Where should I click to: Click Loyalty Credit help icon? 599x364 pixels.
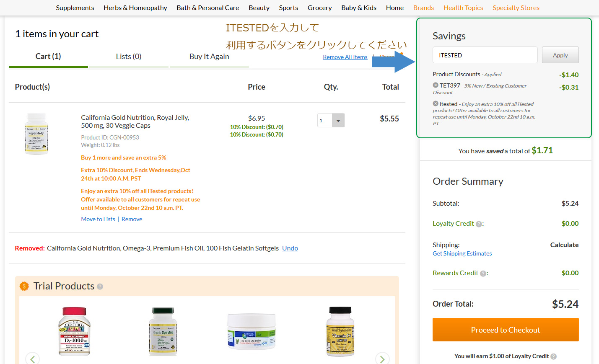(x=479, y=224)
